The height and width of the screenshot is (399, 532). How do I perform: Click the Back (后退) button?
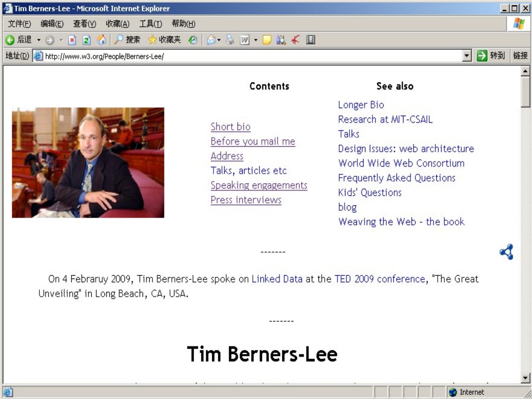tap(18, 40)
